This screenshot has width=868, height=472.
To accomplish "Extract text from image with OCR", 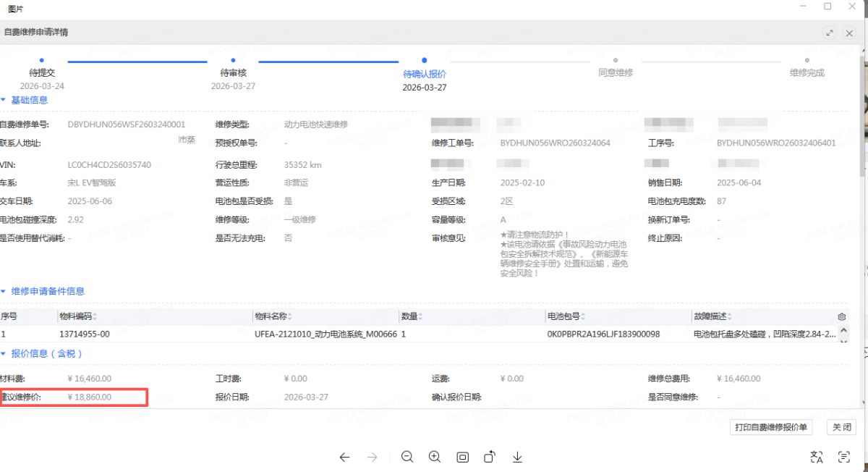I will coord(843,457).
